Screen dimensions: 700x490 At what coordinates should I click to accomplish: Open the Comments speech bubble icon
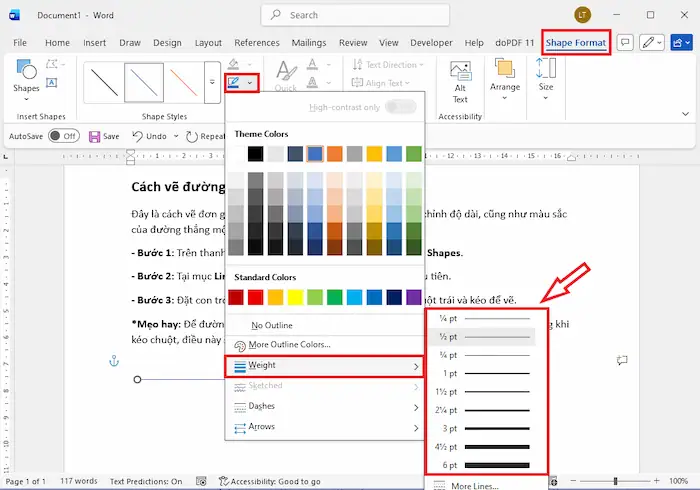tap(626, 43)
